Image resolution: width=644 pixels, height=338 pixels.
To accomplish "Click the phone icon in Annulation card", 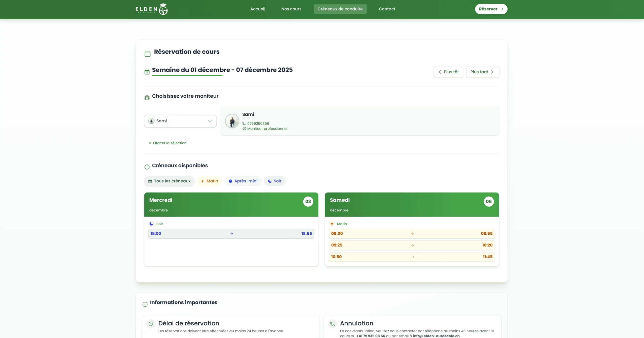I will (x=332, y=324).
